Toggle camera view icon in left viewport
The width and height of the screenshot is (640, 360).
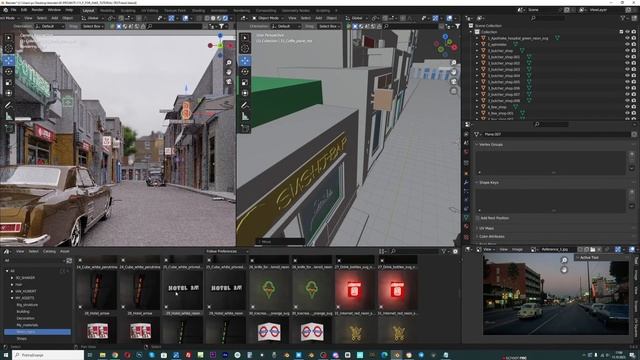pyautogui.click(x=229, y=81)
